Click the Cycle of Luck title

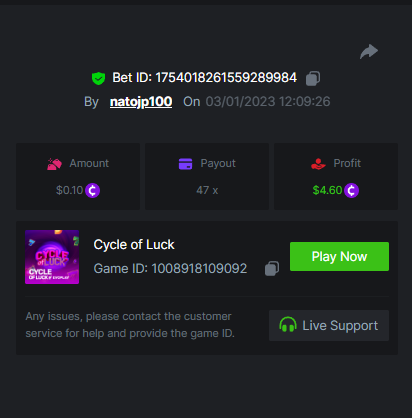point(134,245)
